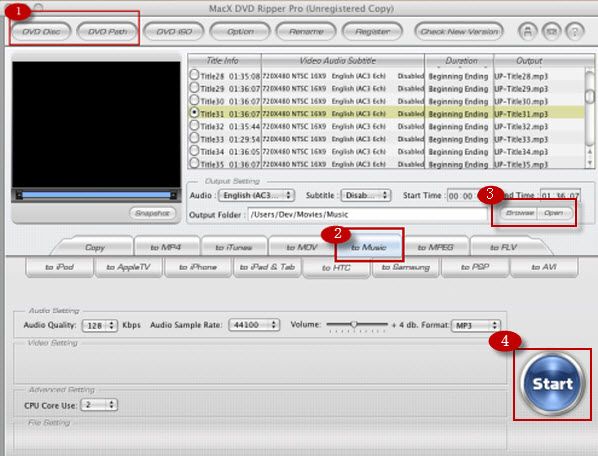Viewport: 598px width, 456px height.
Task: Switch to the to HTC tab
Action: [x=336, y=268]
